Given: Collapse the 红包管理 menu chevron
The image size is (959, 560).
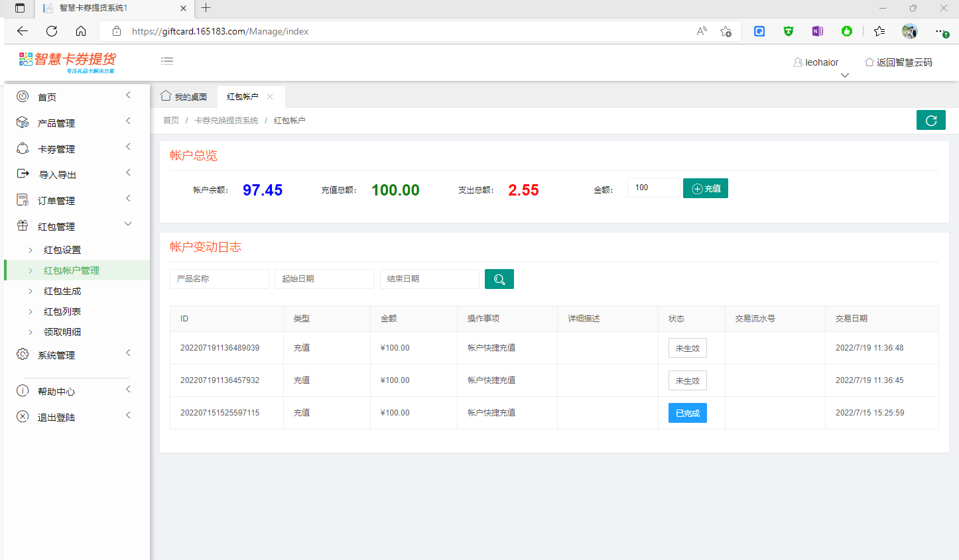Looking at the screenshot, I should (x=128, y=224).
